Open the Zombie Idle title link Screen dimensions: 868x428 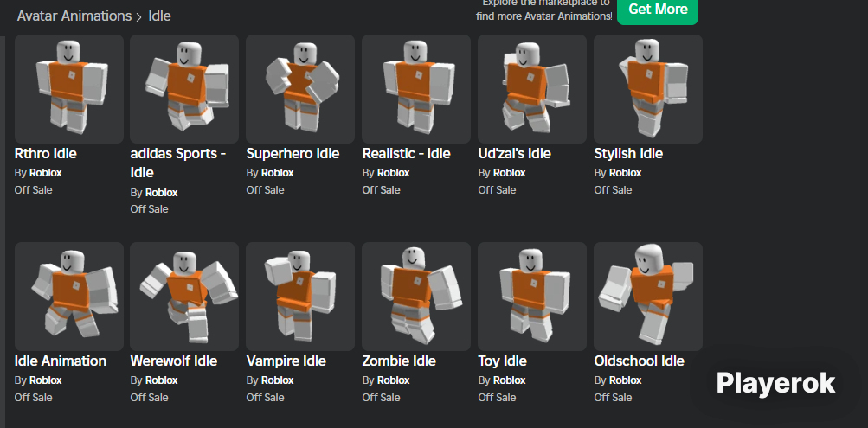point(399,361)
